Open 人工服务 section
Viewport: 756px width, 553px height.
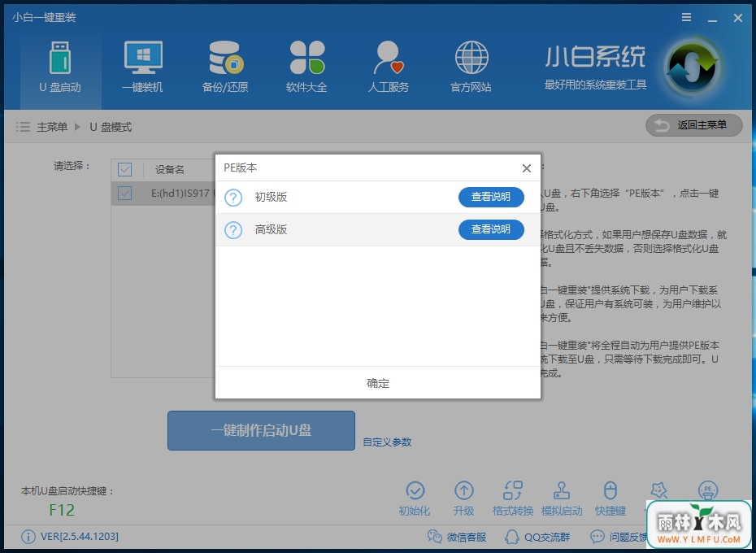click(x=389, y=67)
